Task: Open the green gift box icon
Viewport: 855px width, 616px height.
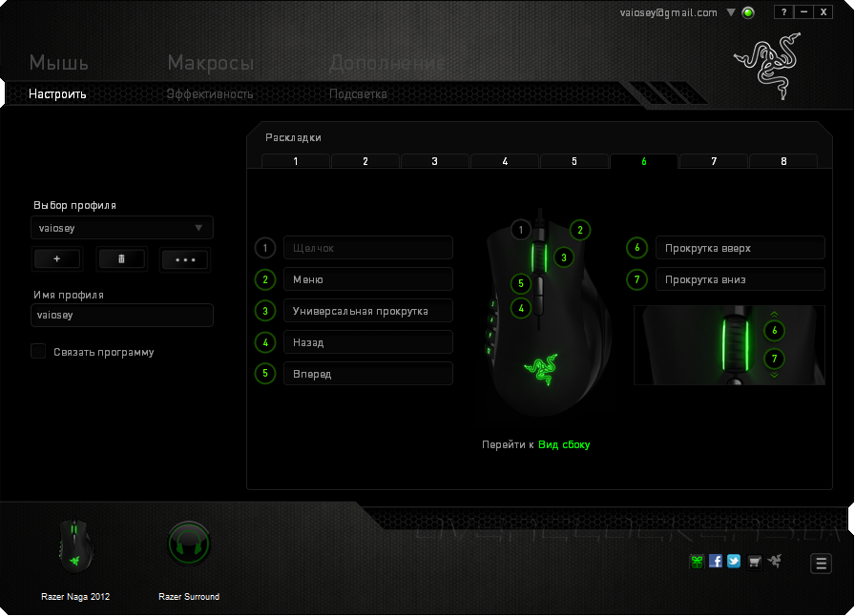Action: (697, 562)
